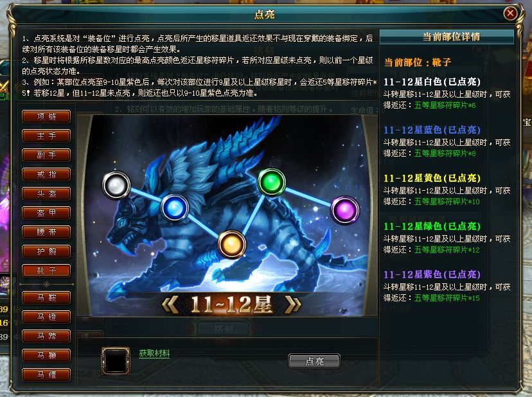Go to next star level arrow
Viewport: 532px width, 397px height.
point(293,304)
